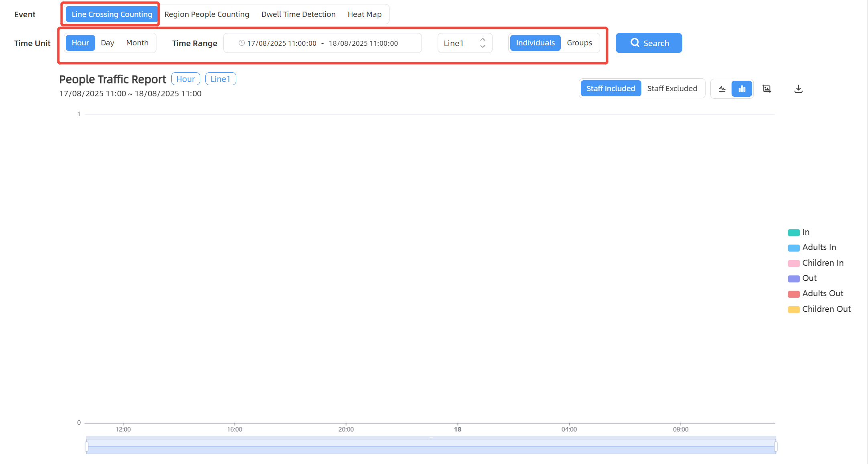Viewport: 868px width, 464px height.
Task: Click the clock icon in Time Range
Action: pos(241,43)
